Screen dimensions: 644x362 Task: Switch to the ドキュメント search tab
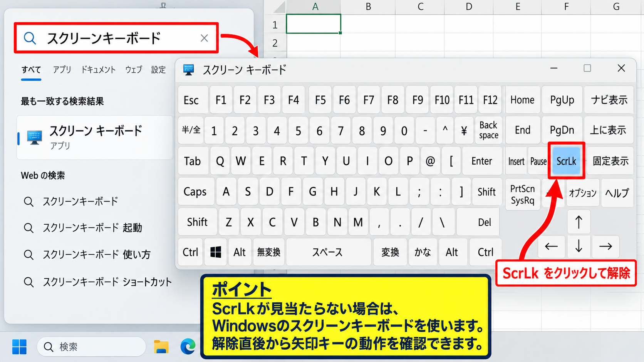point(98,70)
